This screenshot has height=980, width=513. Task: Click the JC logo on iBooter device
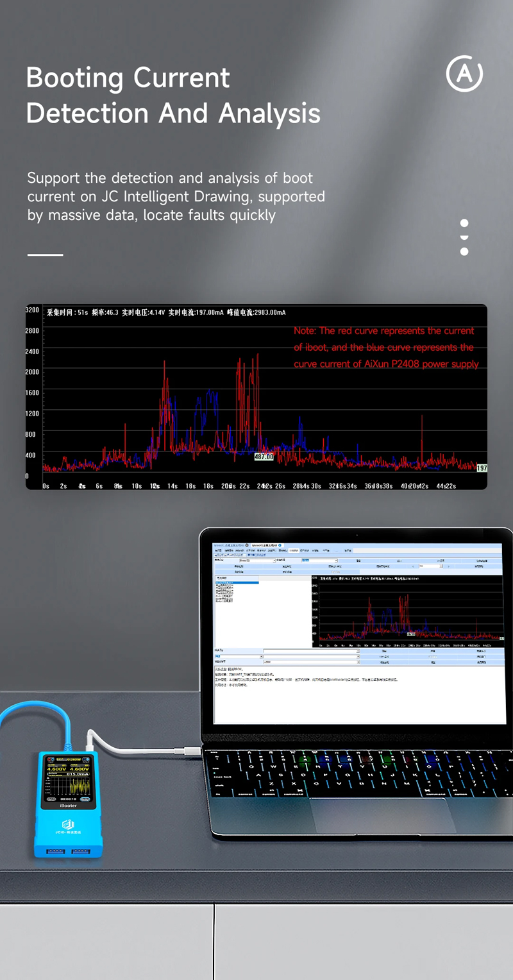(68, 824)
